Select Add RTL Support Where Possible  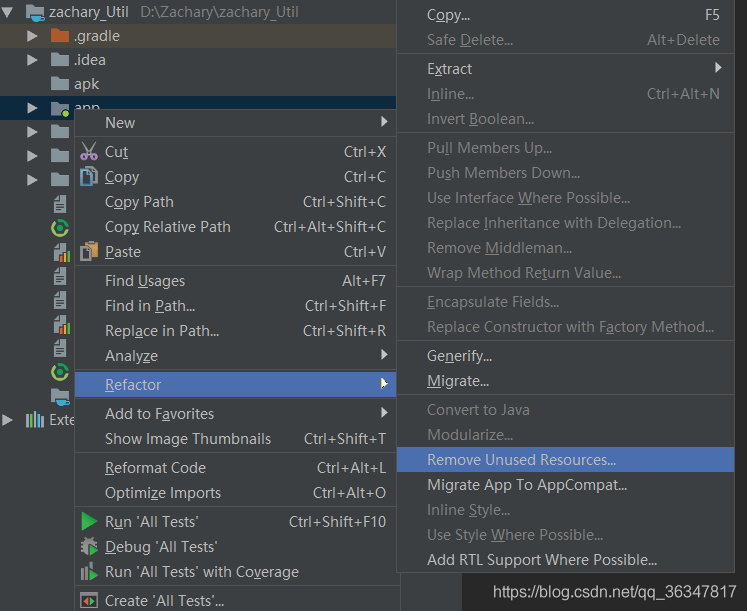coord(542,560)
